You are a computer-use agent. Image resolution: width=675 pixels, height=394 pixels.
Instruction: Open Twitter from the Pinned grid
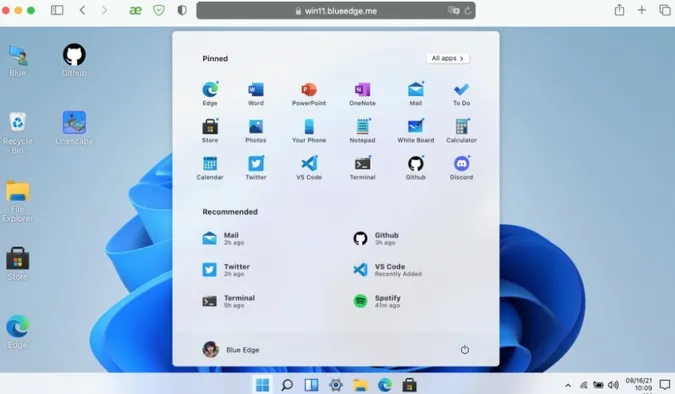pyautogui.click(x=256, y=168)
